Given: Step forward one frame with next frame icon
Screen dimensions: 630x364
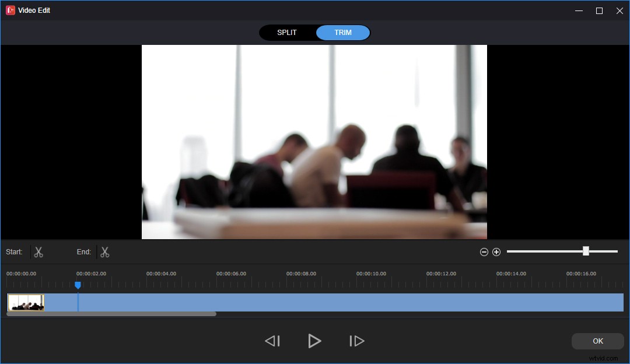Looking at the screenshot, I should coord(356,341).
